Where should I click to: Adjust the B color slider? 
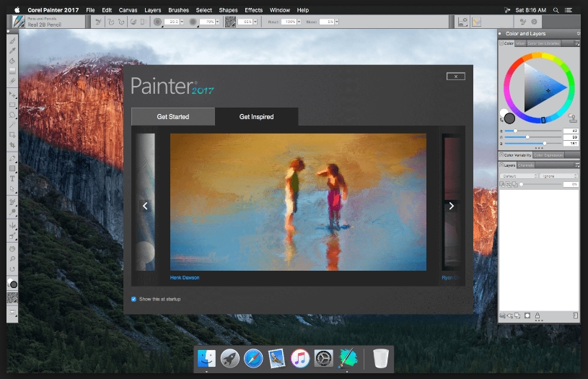point(533,144)
